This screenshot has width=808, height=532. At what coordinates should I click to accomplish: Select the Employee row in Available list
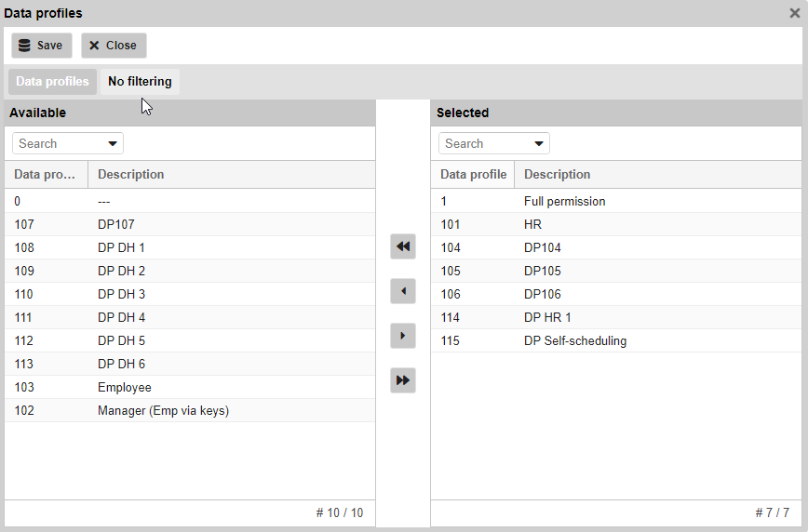point(125,387)
